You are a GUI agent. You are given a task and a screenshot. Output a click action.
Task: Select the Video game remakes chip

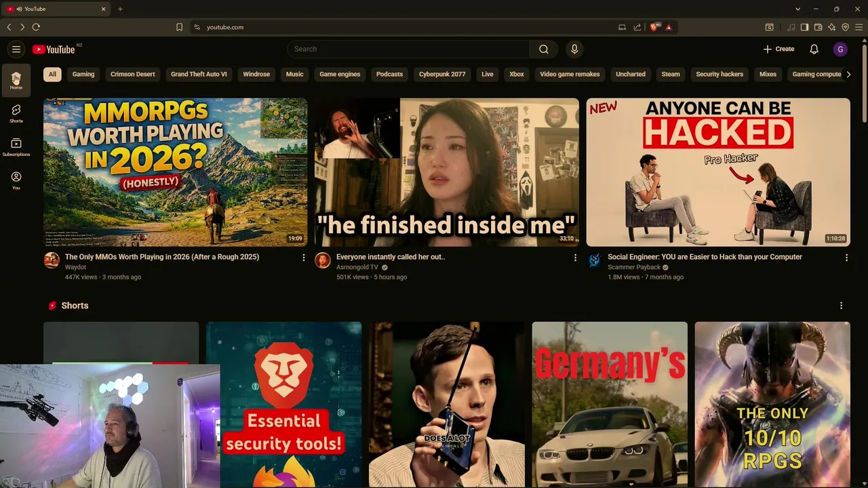pyautogui.click(x=570, y=74)
